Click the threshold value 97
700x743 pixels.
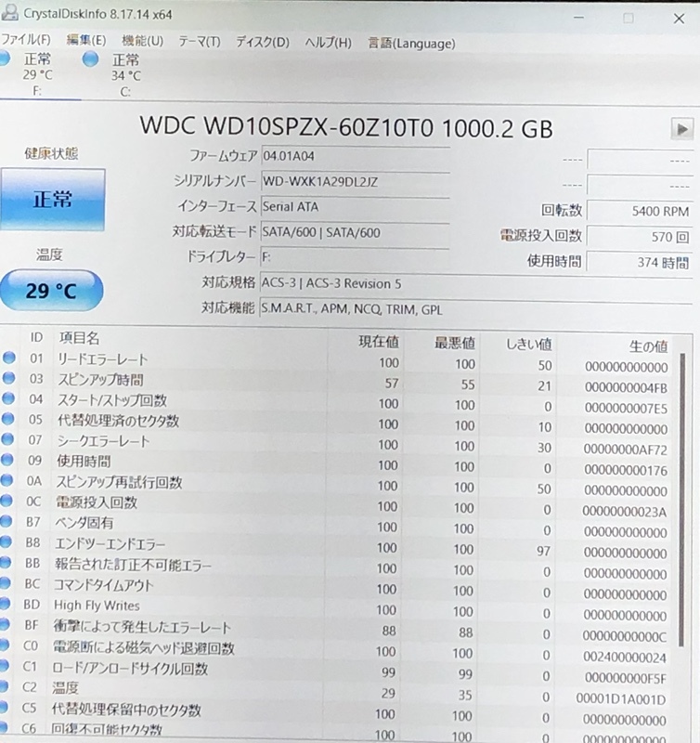(543, 551)
